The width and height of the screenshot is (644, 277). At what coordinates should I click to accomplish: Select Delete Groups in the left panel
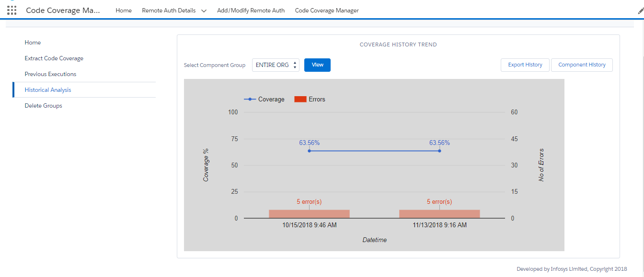[43, 105]
